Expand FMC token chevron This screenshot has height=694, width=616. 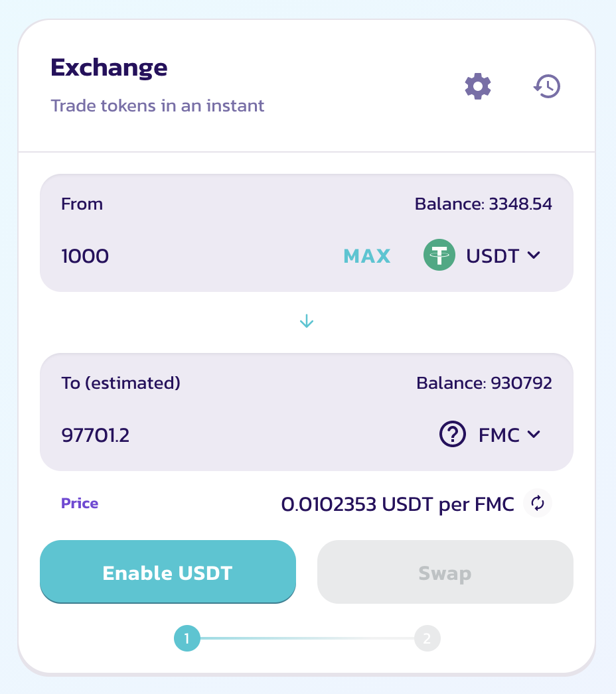(x=534, y=435)
